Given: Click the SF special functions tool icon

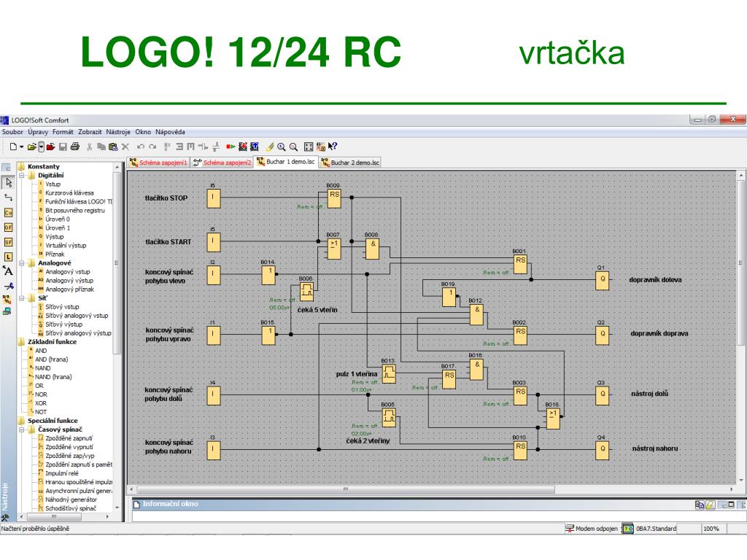Looking at the screenshot, I should [x=8, y=242].
